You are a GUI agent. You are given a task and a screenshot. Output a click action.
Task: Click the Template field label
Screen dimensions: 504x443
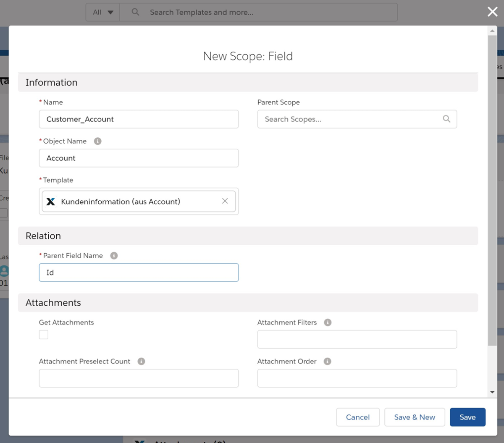(x=58, y=180)
